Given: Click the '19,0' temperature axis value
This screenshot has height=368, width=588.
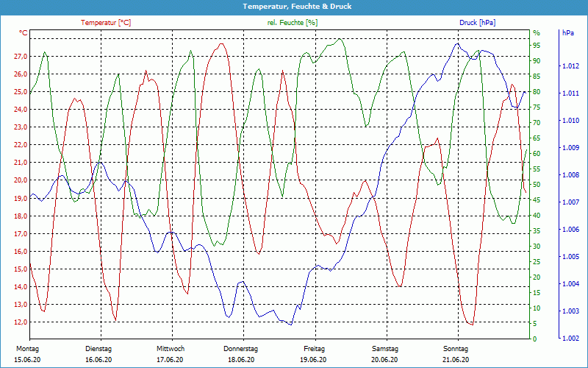Looking at the screenshot, I should point(21,198).
